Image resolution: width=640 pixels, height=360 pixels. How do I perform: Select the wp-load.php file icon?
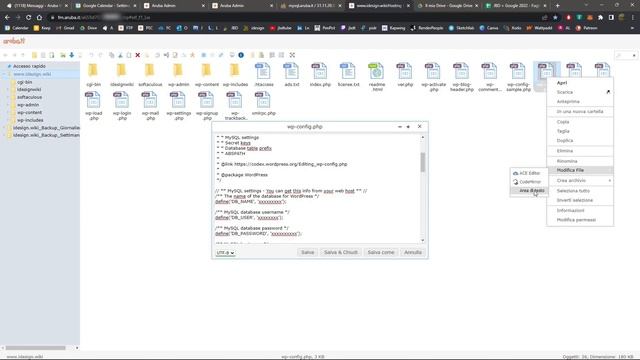[93, 100]
